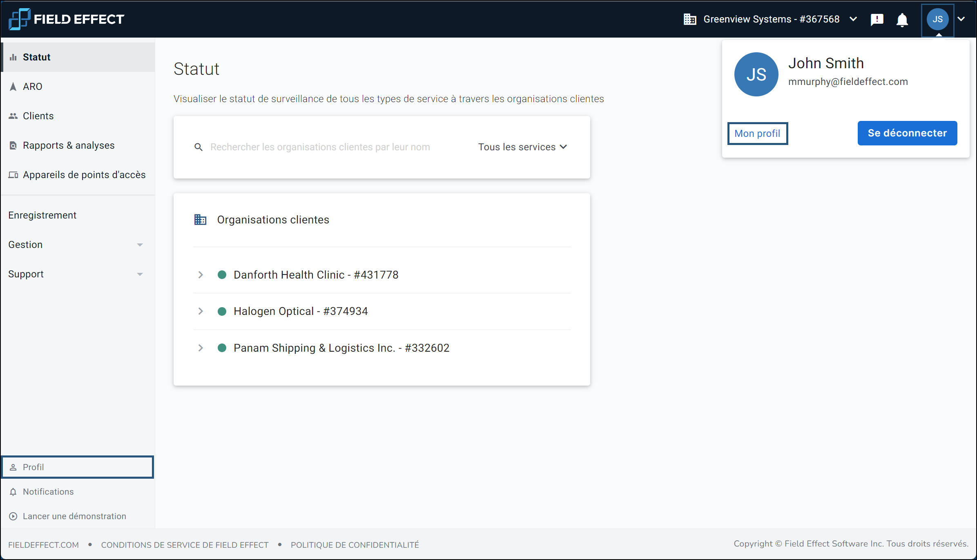977x560 pixels.
Task: Open Politique de confidentialité footer link
Action: [x=355, y=545]
